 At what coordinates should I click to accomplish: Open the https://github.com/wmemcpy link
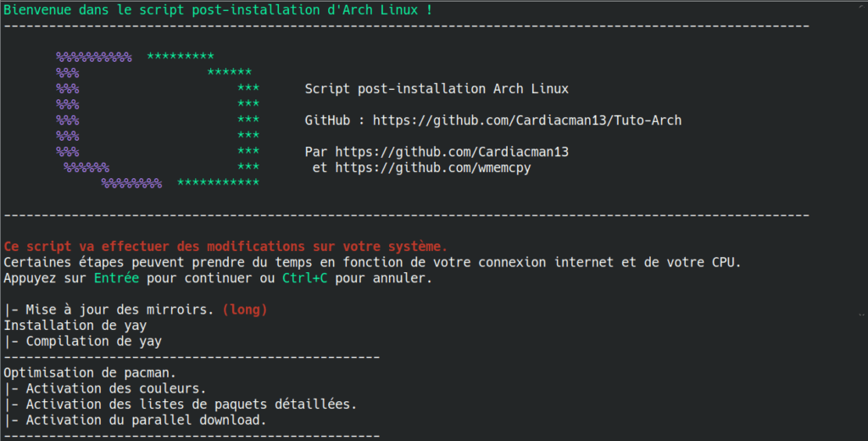click(x=433, y=168)
